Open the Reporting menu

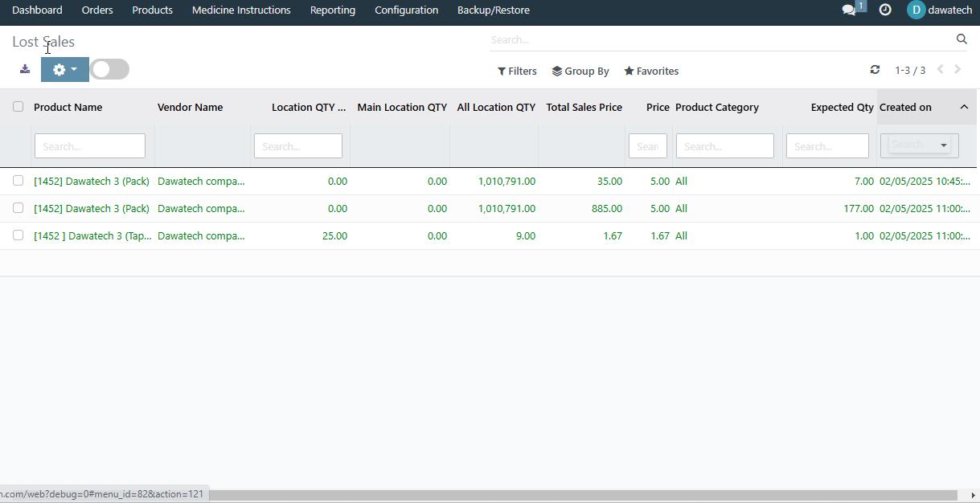point(333,10)
